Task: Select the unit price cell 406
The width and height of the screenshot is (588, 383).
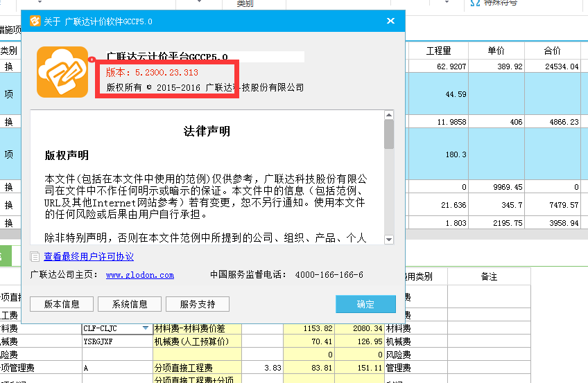Action: point(496,122)
